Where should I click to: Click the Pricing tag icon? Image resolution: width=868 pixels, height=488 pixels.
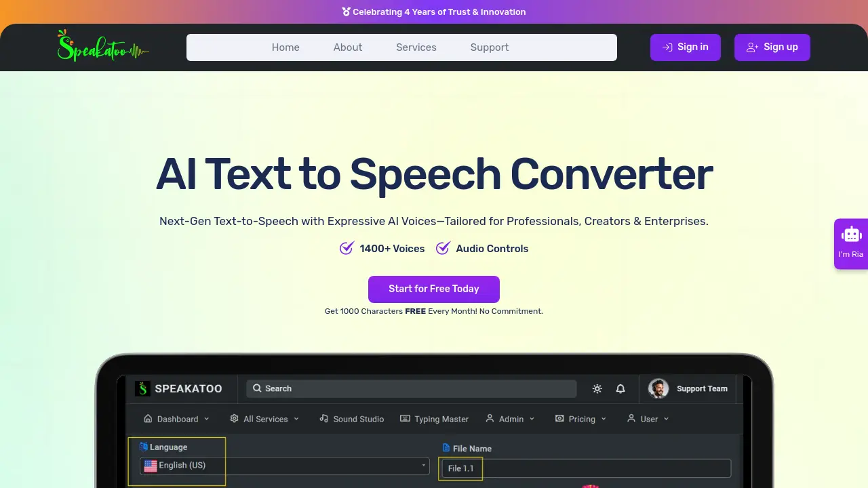[x=559, y=419]
